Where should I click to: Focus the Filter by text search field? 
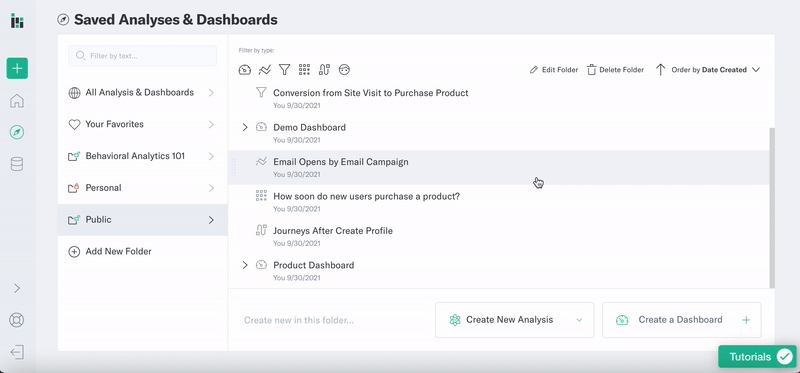(142, 56)
